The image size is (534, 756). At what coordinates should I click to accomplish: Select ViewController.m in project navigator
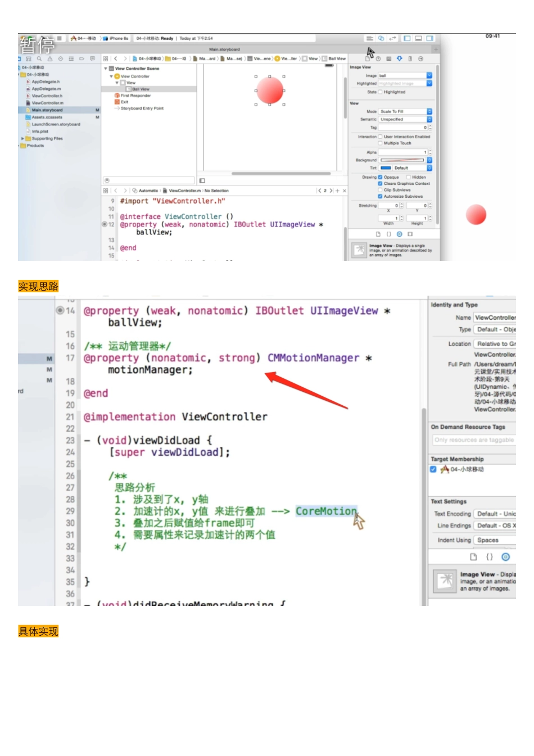point(47,103)
